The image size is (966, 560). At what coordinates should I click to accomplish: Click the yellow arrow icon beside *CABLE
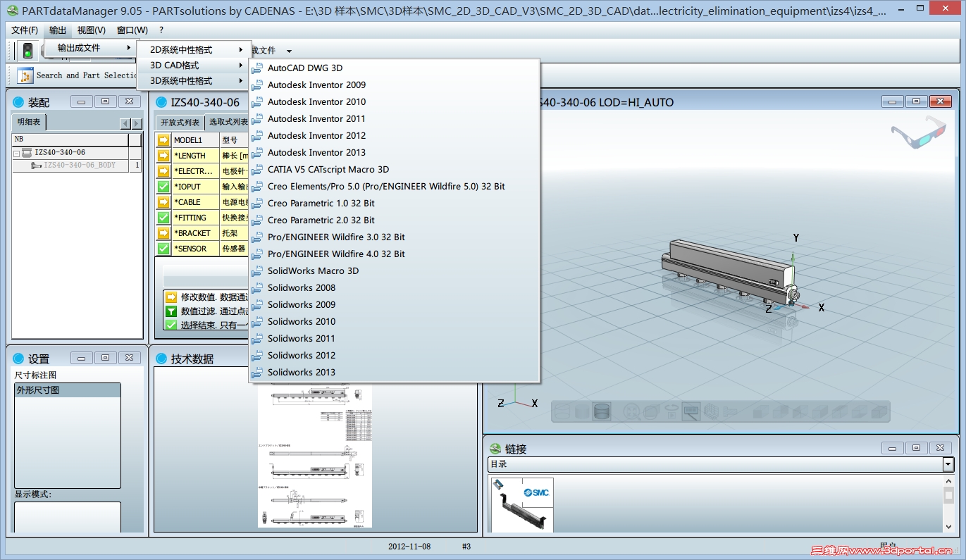click(163, 202)
